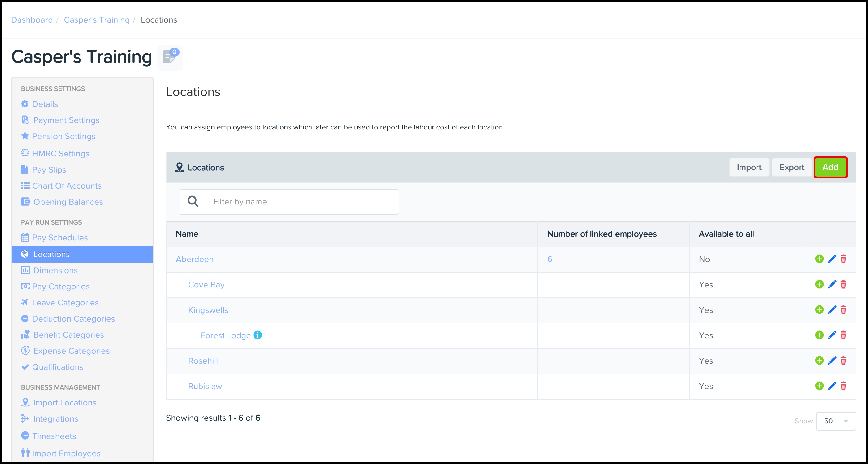Open the Aberdeen location link
The height and width of the screenshot is (464, 868).
point(194,259)
